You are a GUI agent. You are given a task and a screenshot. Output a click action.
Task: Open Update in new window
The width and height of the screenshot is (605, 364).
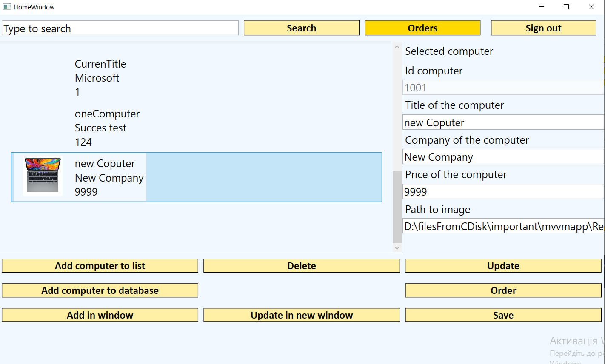coord(302,315)
